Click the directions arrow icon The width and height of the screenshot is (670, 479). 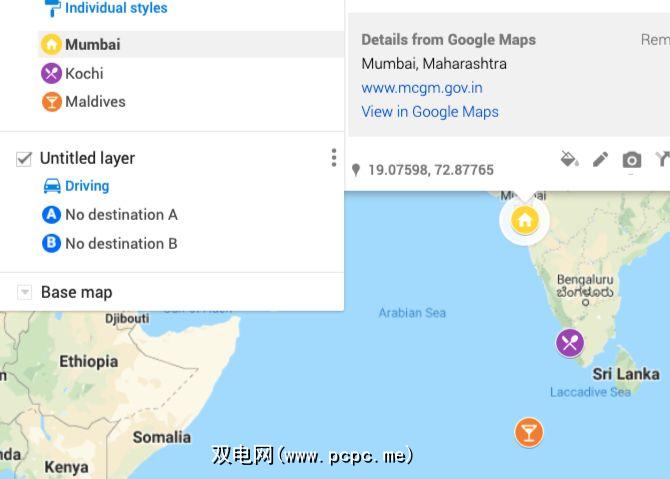pos(662,159)
